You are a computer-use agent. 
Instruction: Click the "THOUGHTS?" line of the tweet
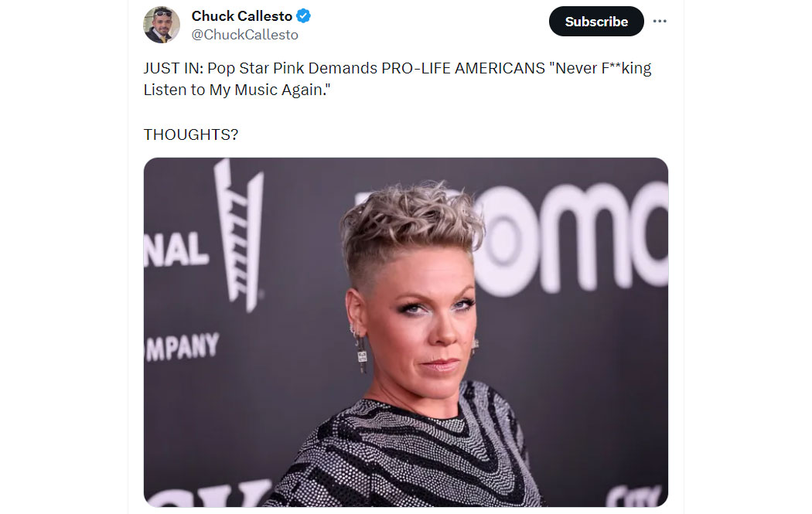(x=190, y=134)
